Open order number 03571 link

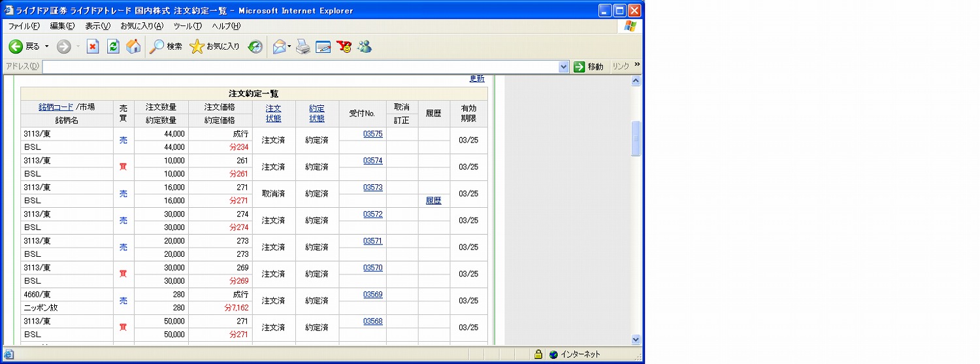pyautogui.click(x=373, y=240)
